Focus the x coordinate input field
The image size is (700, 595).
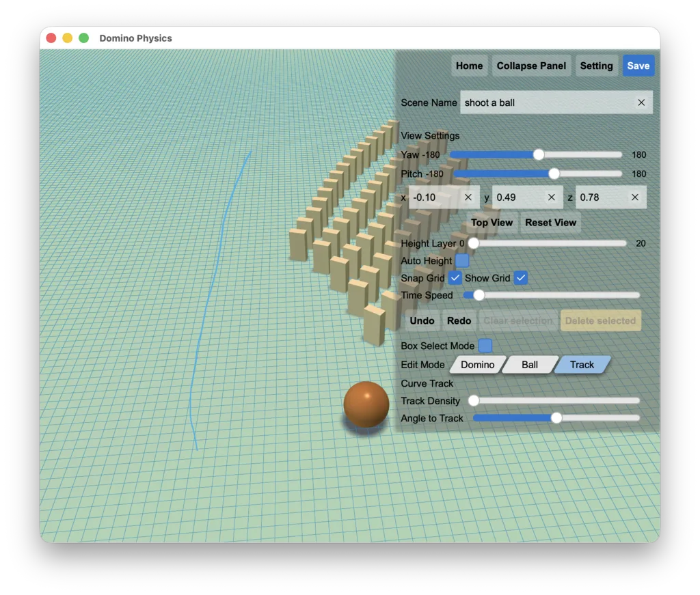coord(444,197)
